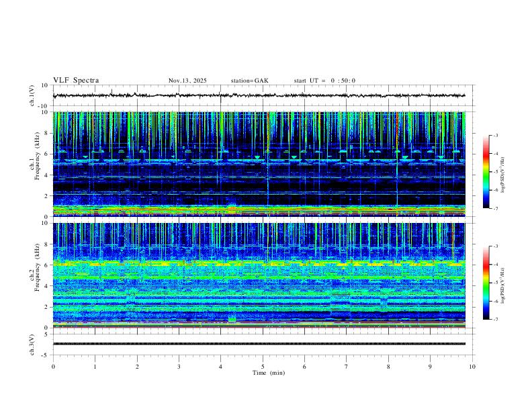The width and height of the screenshot is (532, 411).
Task: Click the "ch.3(V)" axis label
Action: (32, 345)
